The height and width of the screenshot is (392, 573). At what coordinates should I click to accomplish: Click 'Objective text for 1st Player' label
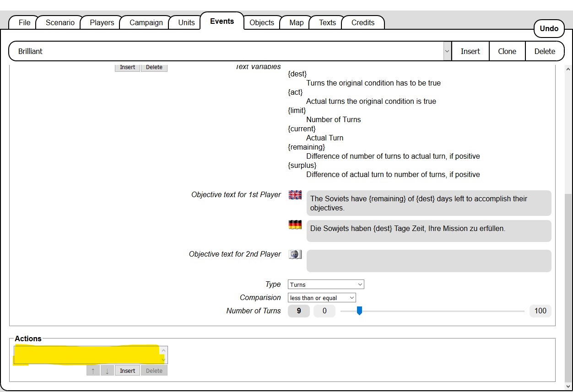(x=236, y=194)
